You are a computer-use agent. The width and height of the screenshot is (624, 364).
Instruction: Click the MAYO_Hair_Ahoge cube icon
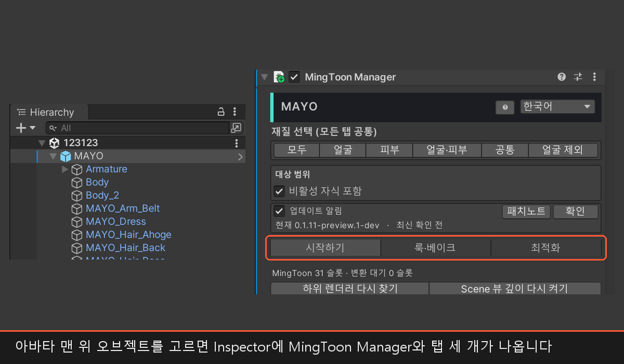click(x=77, y=235)
